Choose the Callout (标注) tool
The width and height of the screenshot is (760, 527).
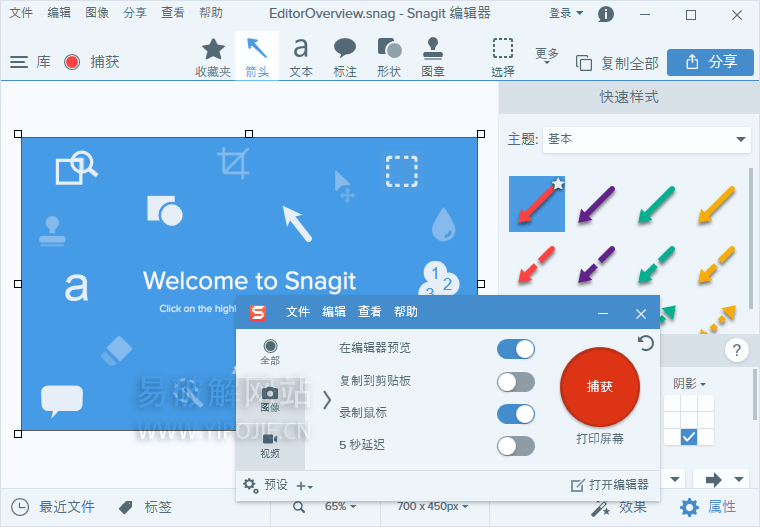coord(345,55)
